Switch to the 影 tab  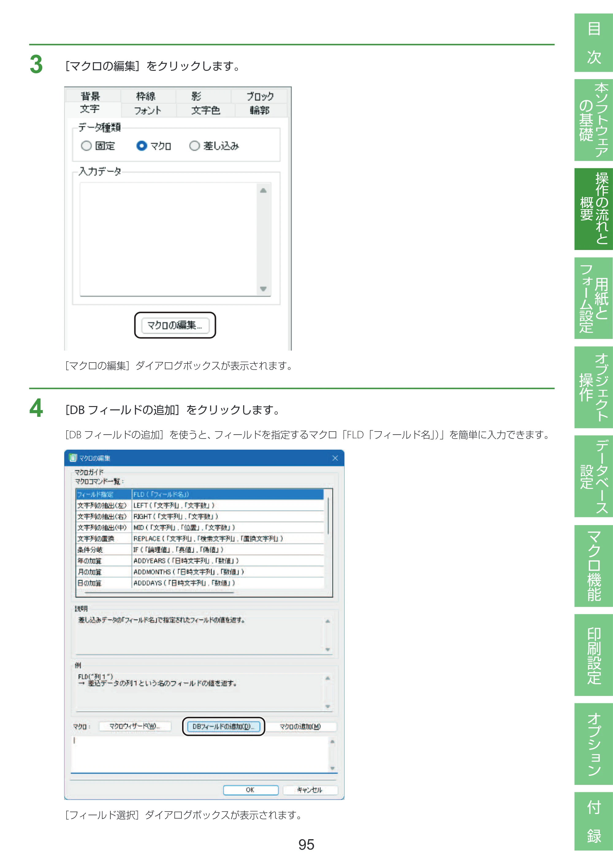[x=203, y=96]
